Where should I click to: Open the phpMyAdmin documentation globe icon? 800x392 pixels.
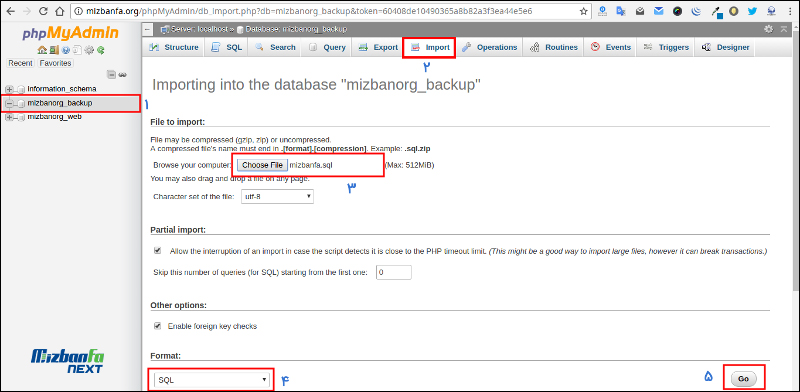click(66, 50)
